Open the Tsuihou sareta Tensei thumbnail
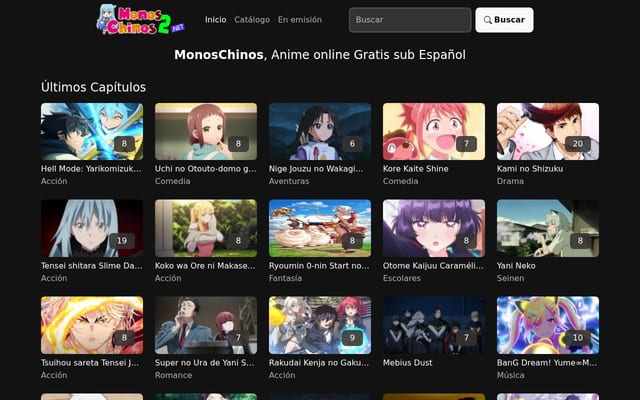This screenshot has height=400, width=640. pos(92,325)
